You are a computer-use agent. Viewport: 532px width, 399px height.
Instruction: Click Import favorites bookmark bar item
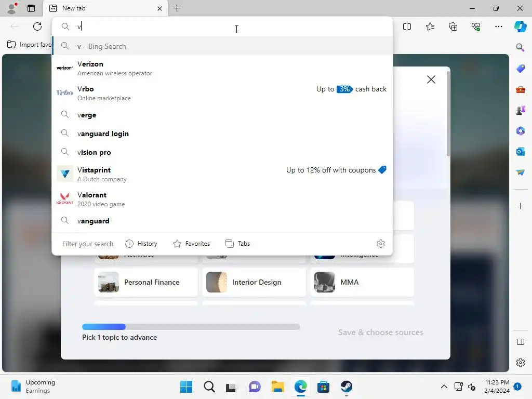click(29, 45)
